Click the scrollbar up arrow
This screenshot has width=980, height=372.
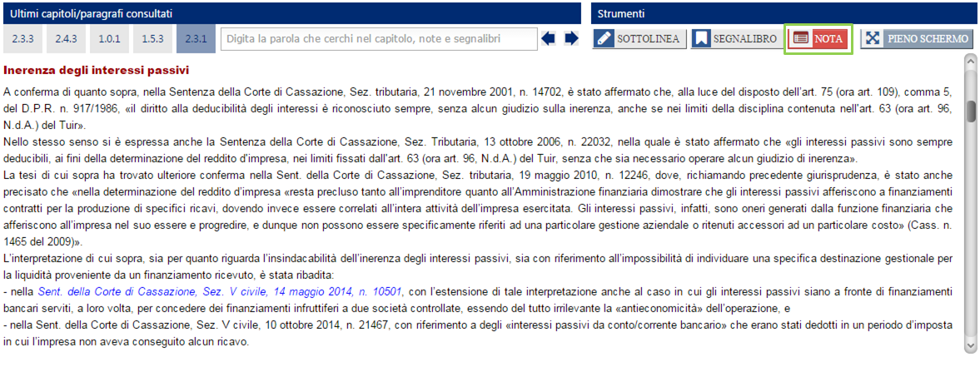[971, 62]
